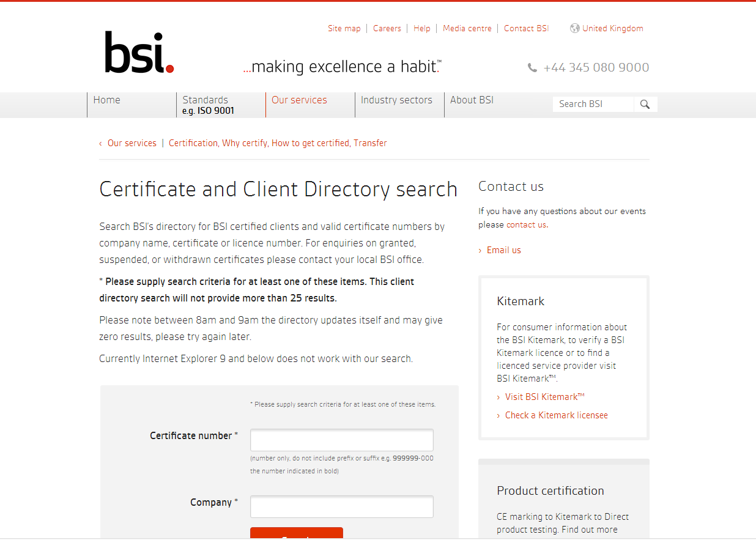Screen dimensions: 756x540
Task: Click the phone icon beside +44 345 080 9000
Action: [532, 67]
